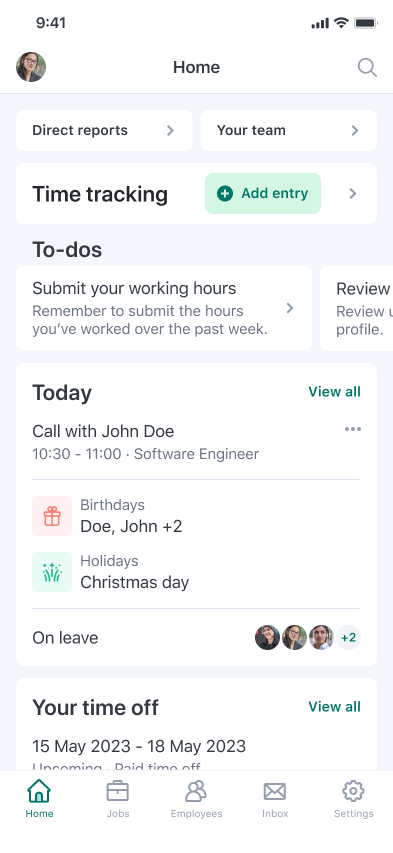
Task: Open the Inbox envelope tab
Action: coord(275,799)
